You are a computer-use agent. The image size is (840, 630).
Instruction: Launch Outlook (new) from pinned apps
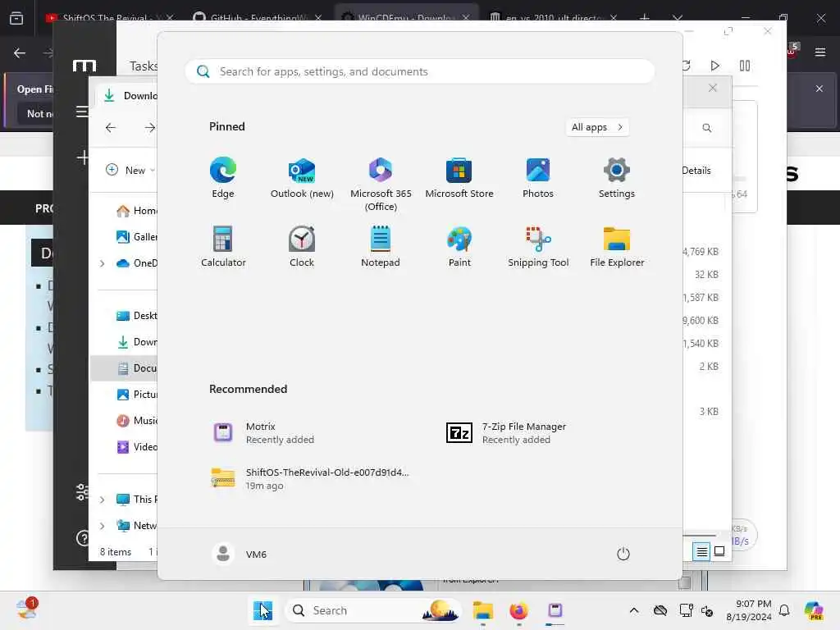pyautogui.click(x=302, y=178)
